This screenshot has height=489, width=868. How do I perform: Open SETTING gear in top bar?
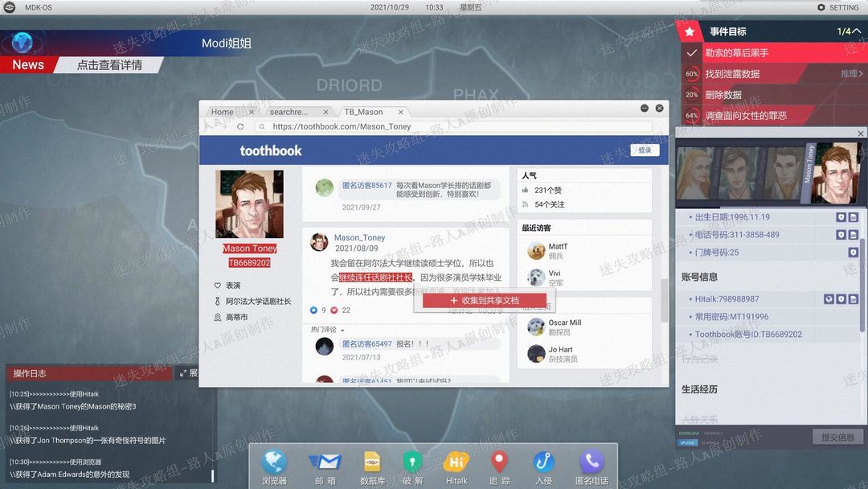tap(838, 7)
